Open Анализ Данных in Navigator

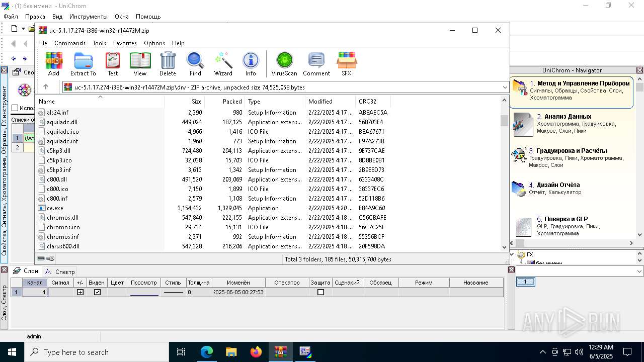(x=572, y=124)
